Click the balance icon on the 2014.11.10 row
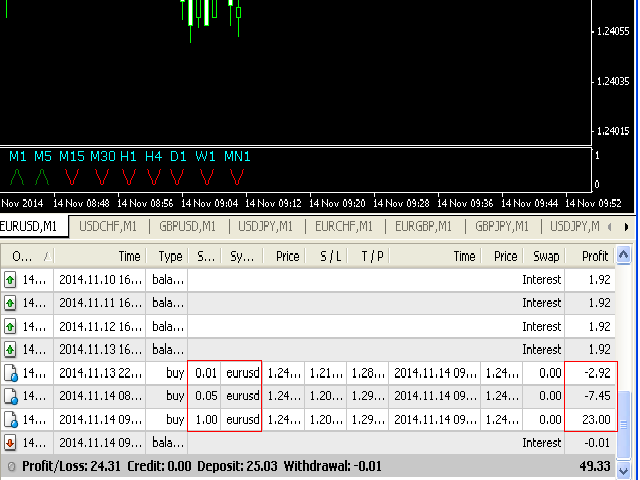The width and height of the screenshot is (640, 480). (x=11, y=279)
